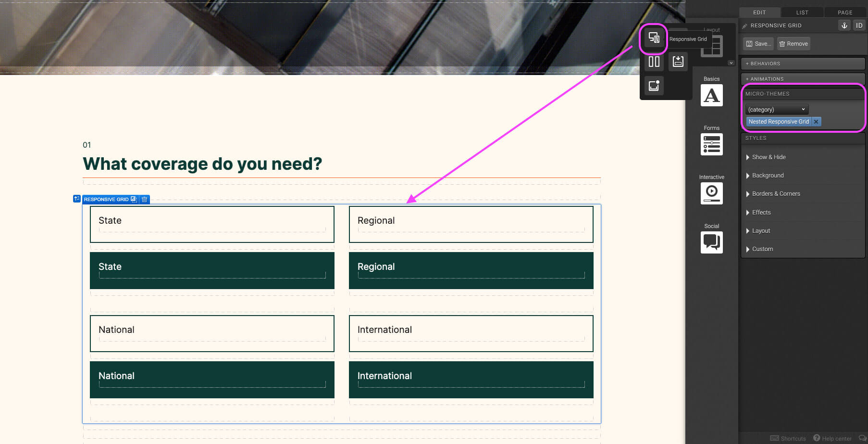Click the trash icon on the Responsive Grid tag
The height and width of the screenshot is (444, 868).
tap(145, 199)
